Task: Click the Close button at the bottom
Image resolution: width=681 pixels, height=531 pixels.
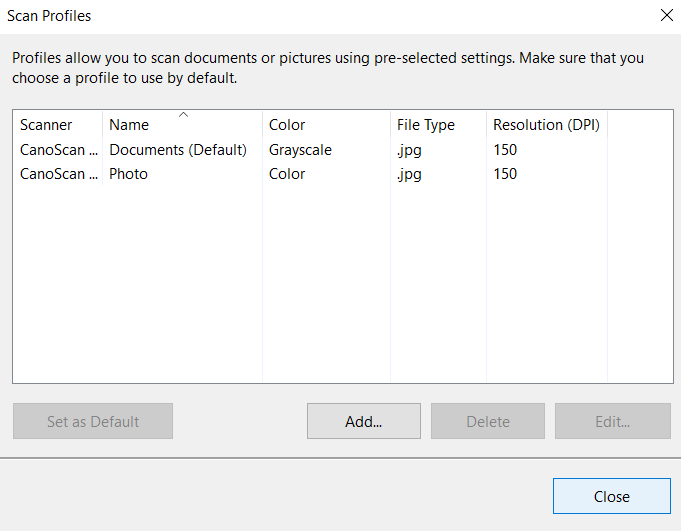Action: coord(611,497)
